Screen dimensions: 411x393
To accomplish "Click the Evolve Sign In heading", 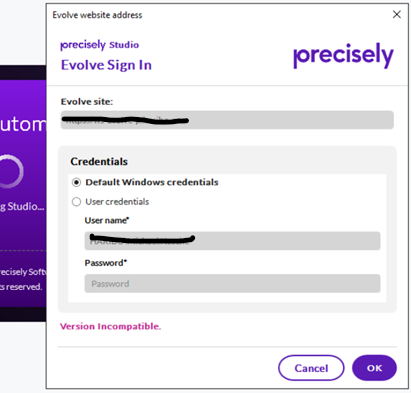I will 106,65.
